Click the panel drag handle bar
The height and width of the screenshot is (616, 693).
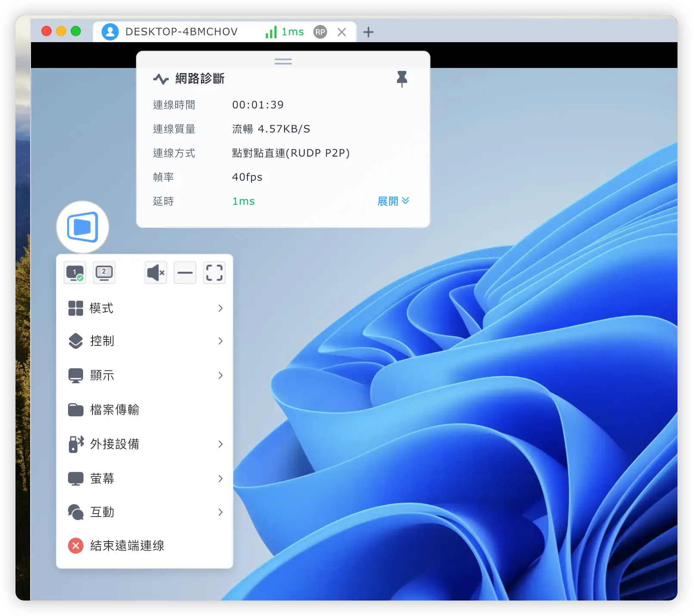[283, 62]
